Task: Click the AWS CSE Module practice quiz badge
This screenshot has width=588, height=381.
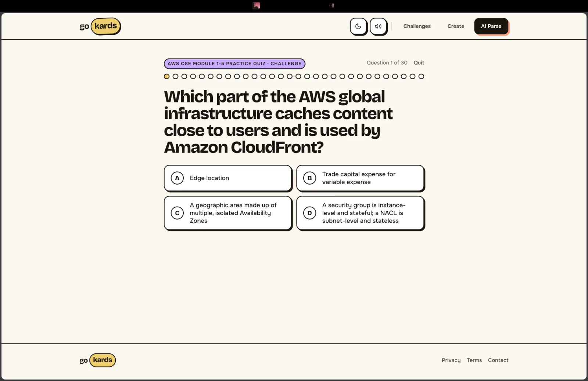Action: [x=234, y=64]
